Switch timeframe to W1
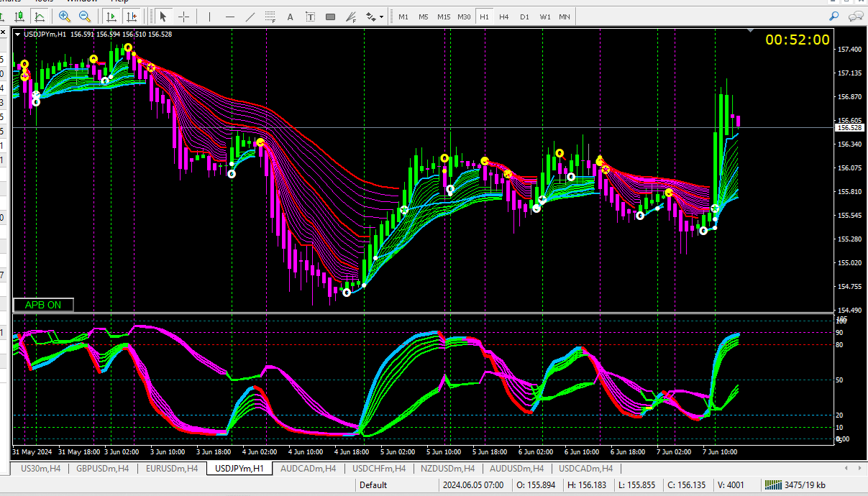 tap(545, 17)
